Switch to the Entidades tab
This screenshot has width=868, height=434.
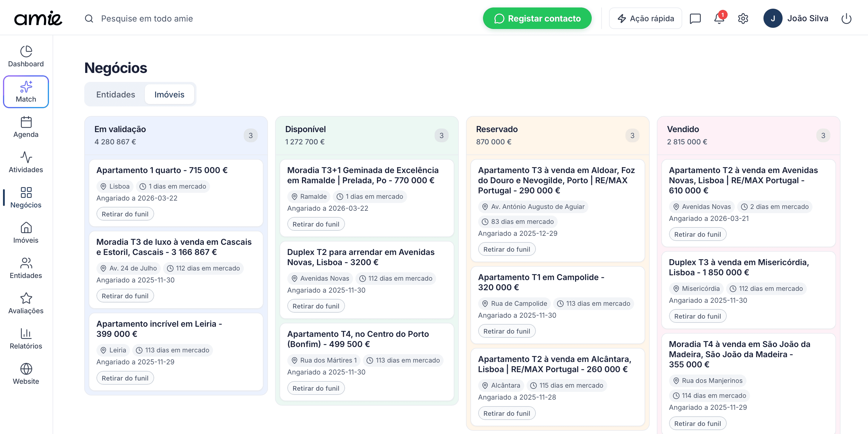point(115,94)
